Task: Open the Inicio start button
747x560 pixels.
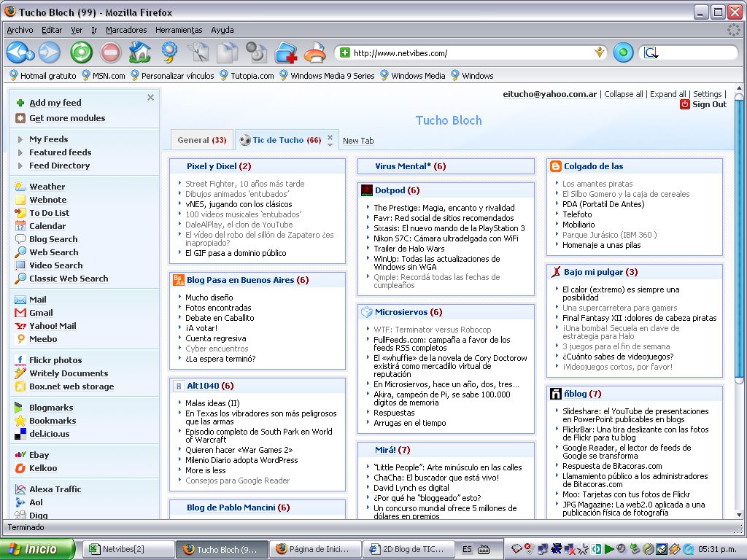Action: click(38, 549)
